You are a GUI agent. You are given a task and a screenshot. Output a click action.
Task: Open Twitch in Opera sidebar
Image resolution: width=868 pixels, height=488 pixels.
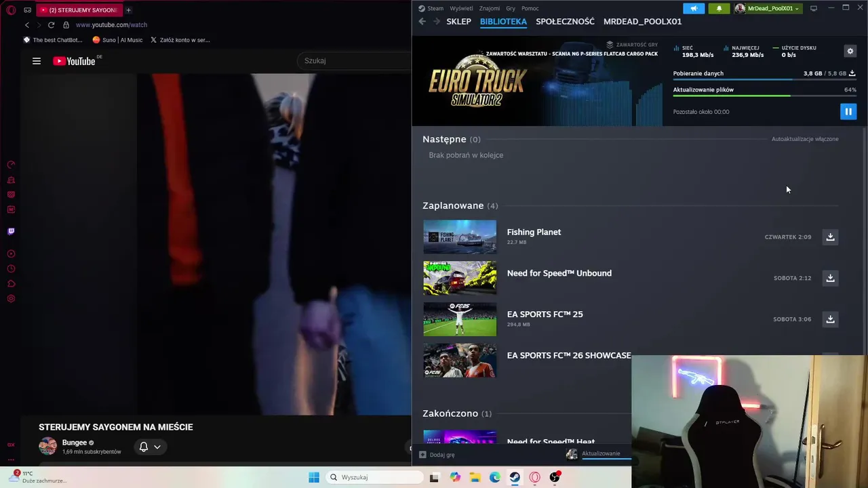pyautogui.click(x=11, y=231)
